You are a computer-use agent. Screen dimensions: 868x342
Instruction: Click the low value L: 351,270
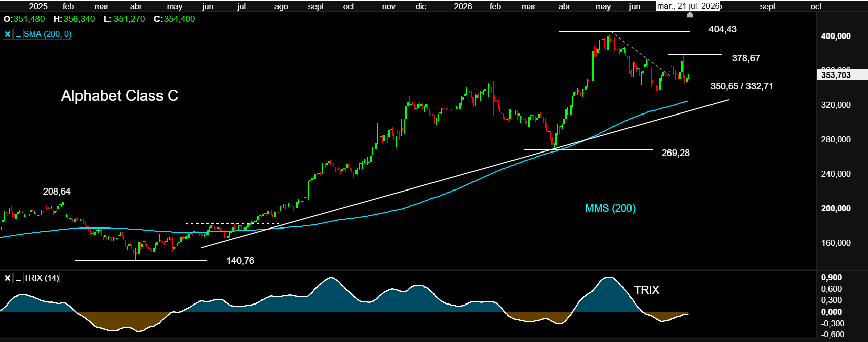click(x=124, y=19)
